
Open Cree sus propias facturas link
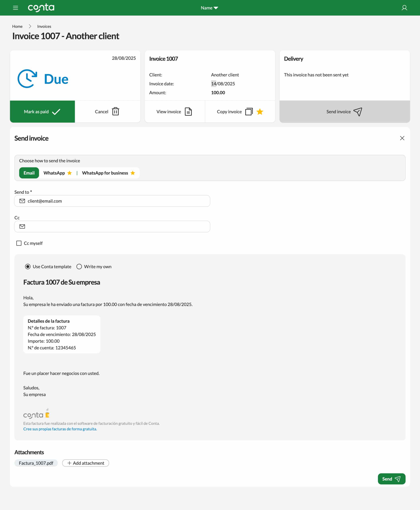tap(60, 429)
